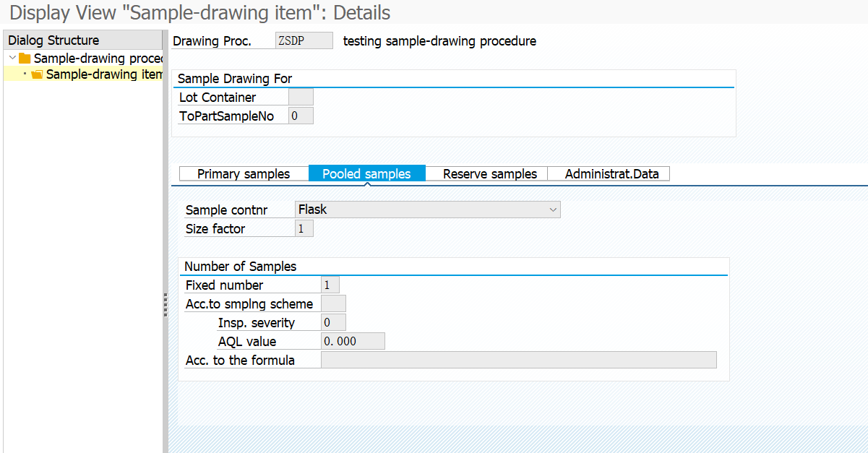Click the open folder icon beside Sample-drawing item

37,74
